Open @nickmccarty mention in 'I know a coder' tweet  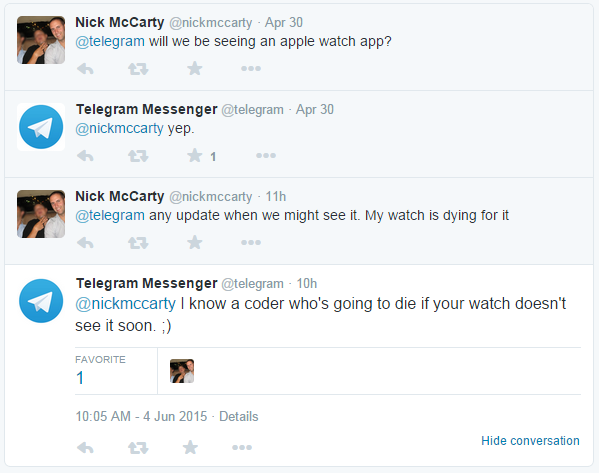(126, 304)
